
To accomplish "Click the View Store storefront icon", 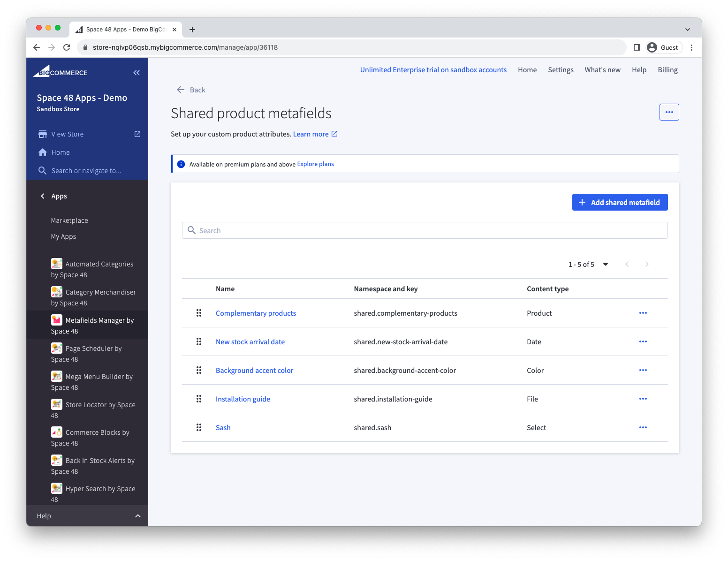I will pyautogui.click(x=43, y=134).
